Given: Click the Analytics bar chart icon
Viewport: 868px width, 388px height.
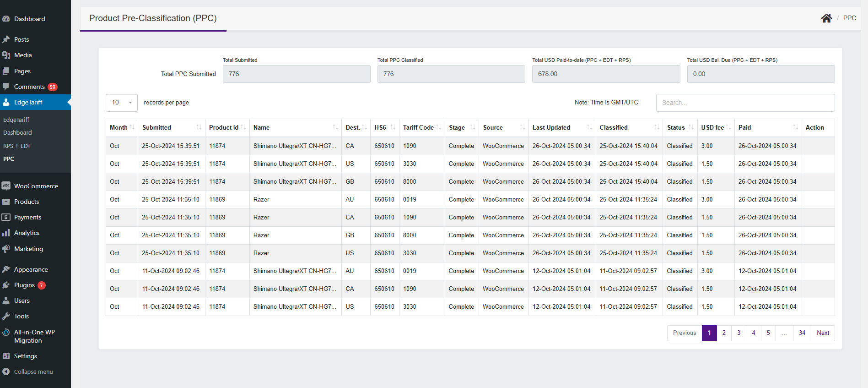Looking at the screenshot, I should [x=6, y=233].
